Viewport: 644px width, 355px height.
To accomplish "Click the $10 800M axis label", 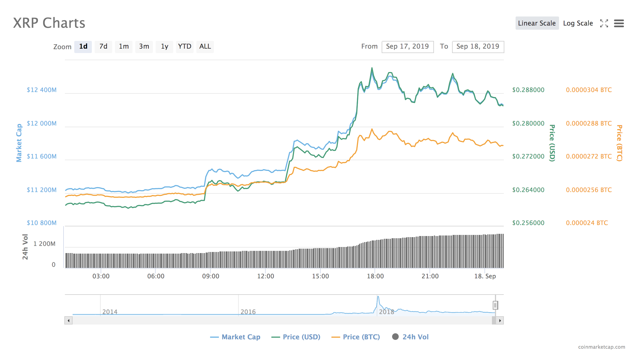I will point(42,223).
